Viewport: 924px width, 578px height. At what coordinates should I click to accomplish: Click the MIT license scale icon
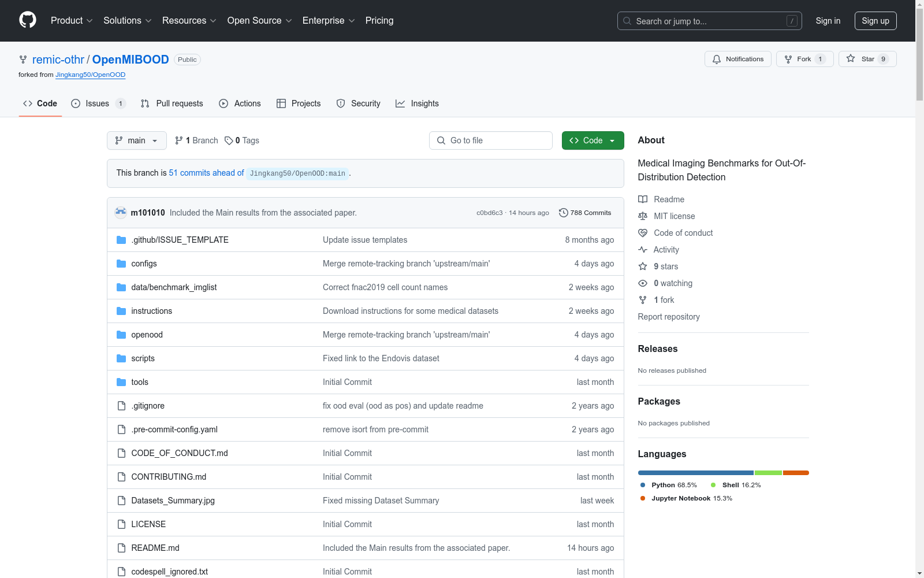643,216
